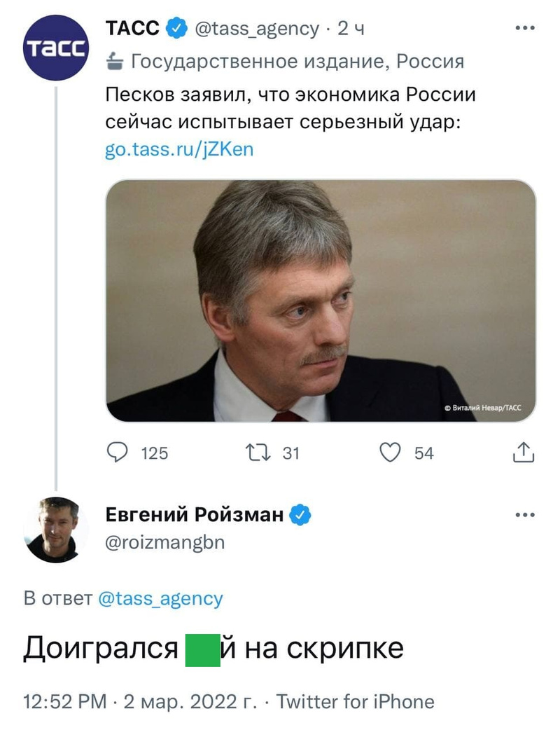Click the 12:52 PM · 2 мар. 2022 timestamp
The width and height of the screenshot is (560, 737).
pyautogui.click(x=140, y=702)
